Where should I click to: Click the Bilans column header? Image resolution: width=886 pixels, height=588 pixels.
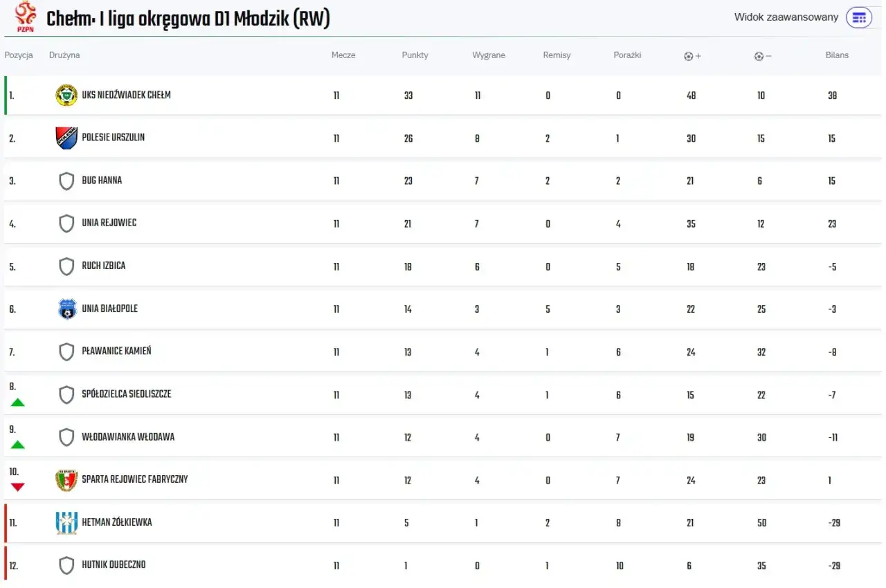coord(837,55)
